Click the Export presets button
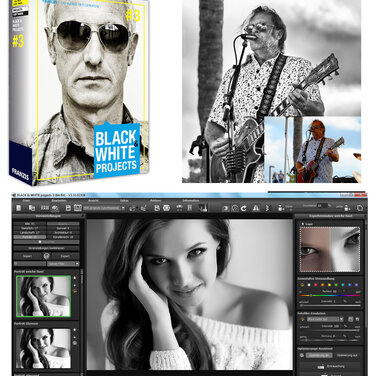376x376 pixels. click(x=65, y=256)
